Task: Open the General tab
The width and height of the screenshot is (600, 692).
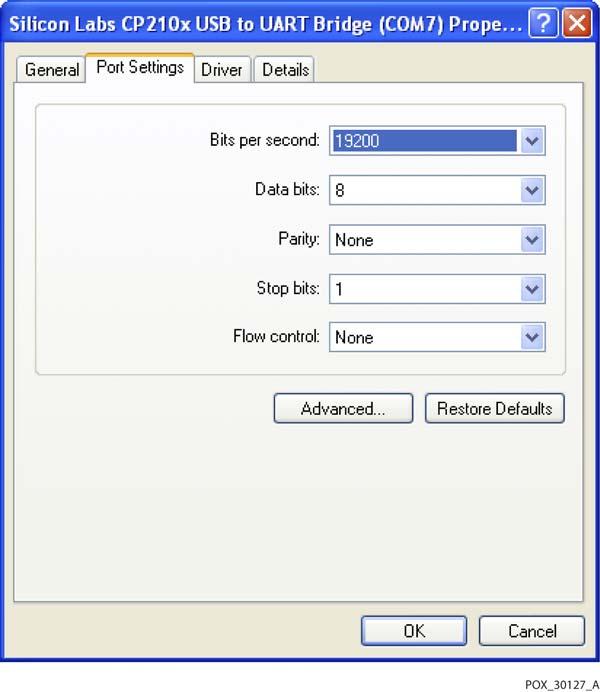Action: pos(51,70)
